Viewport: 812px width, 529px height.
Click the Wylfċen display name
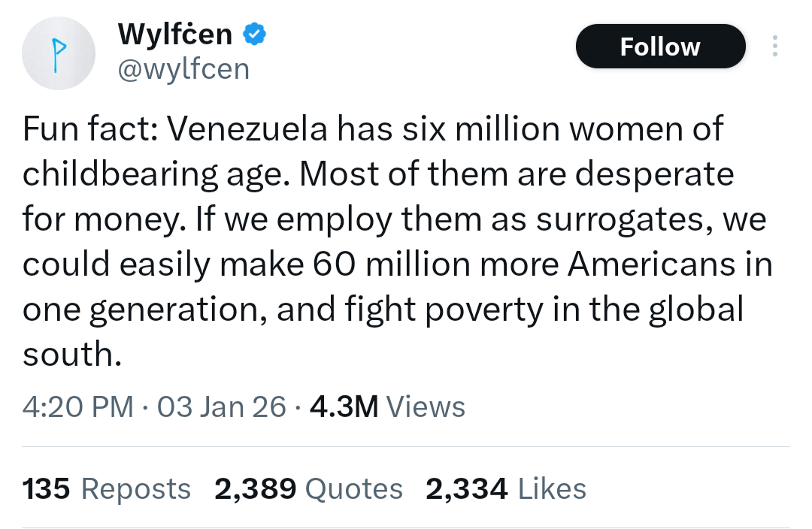tap(175, 35)
